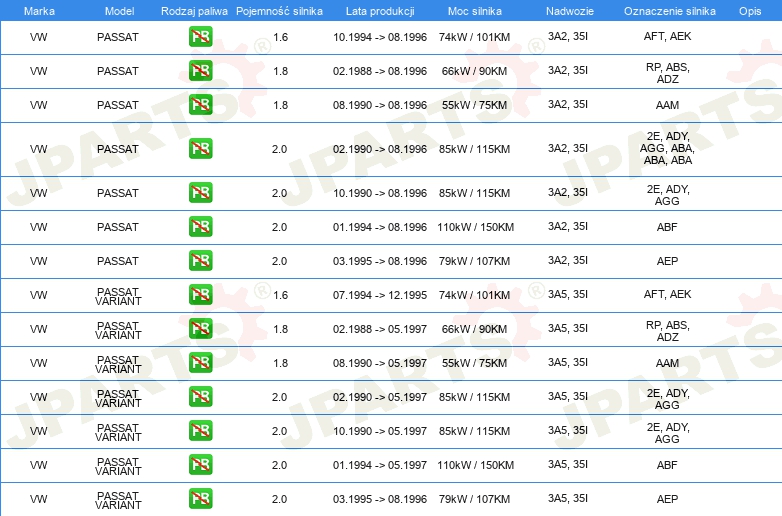Screen dimensions: 782x516
Task: Click engine codes cell 2E, ADY, AGG, ABA, ABA, ABA
Action: click(x=667, y=148)
